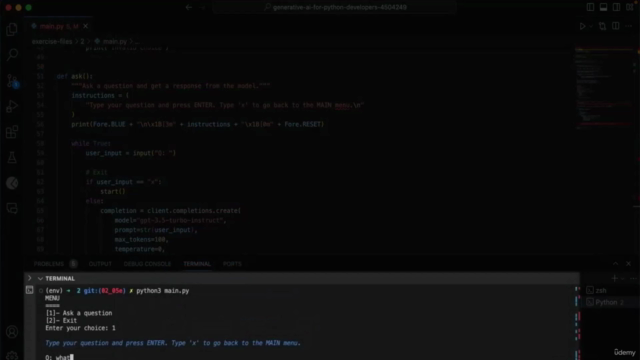Viewport: 640px width, 360px height.
Task: Close the main.py editor tab
Action: pyautogui.click(x=85, y=26)
